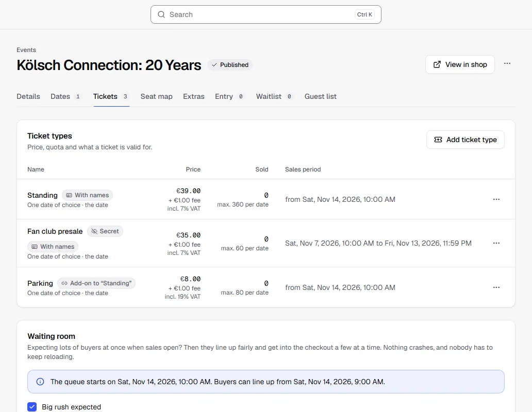The height and width of the screenshot is (412, 532).
Task: Click the €39.00 price value
Action: coord(188,191)
